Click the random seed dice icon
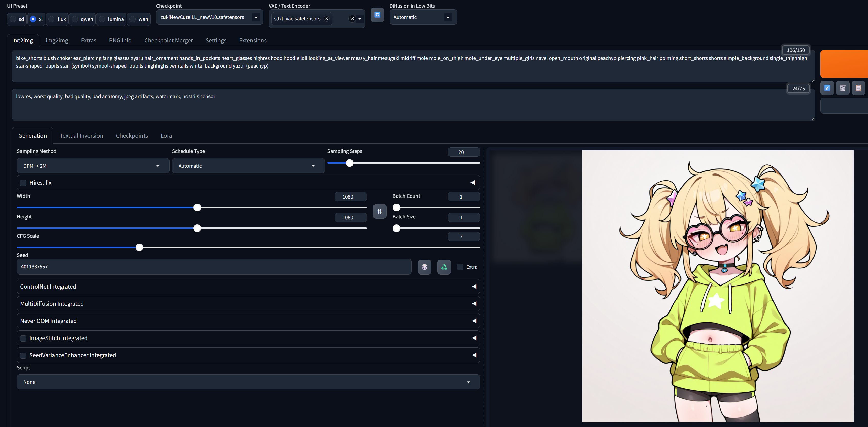The width and height of the screenshot is (868, 427). tap(424, 267)
